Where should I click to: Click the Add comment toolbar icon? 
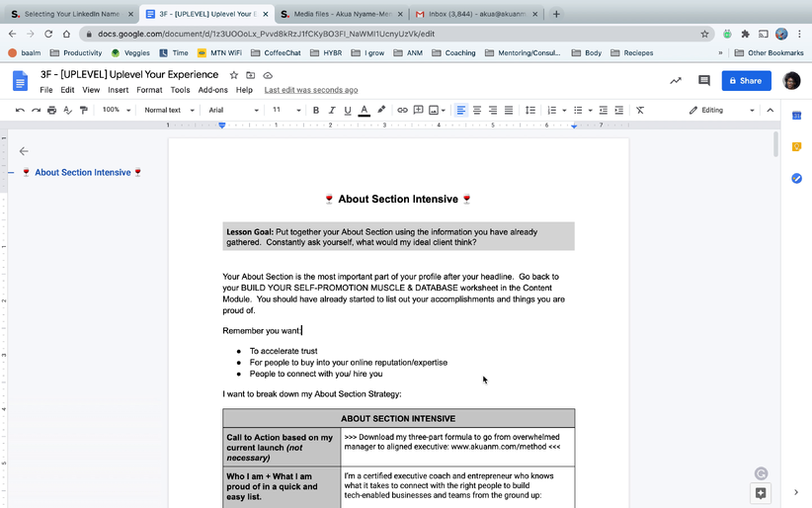click(x=418, y=110)
